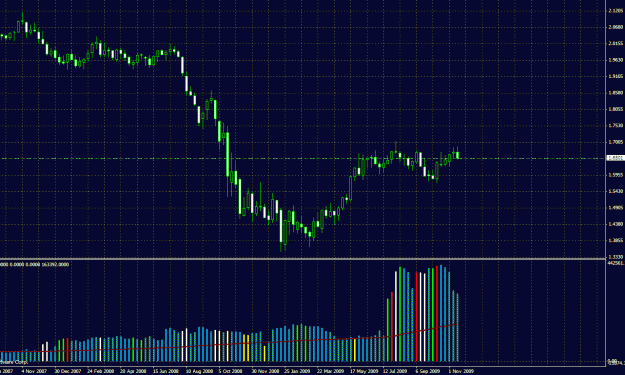Click the 22 Mar 2009 date label
The width and height of the screenshot is (625, 375).
pyautogui.click(x=330, y=371)
